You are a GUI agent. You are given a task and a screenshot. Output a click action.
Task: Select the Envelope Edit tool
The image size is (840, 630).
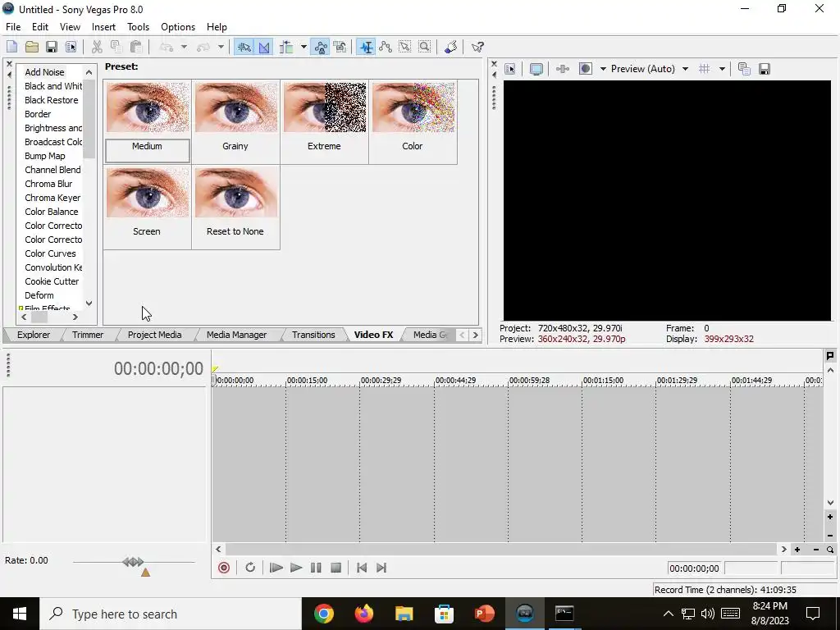pos(386,47)
